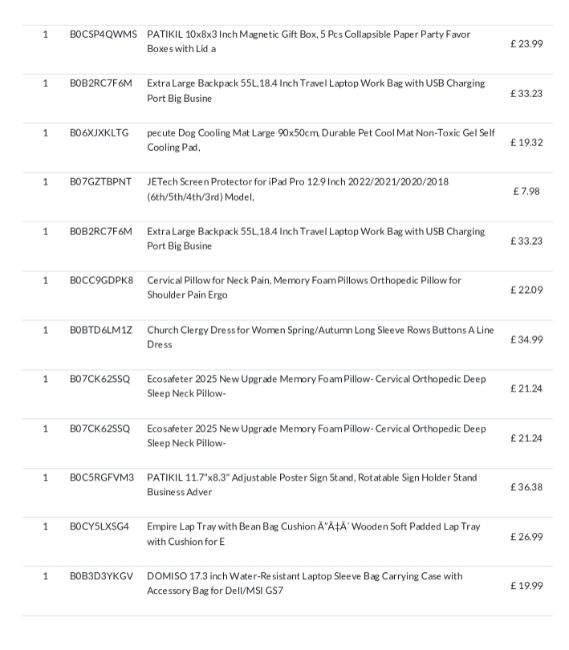Select ASIN code B06XJXKLTG
Viewport: 569px width, 650px height.
pos(99,133)
